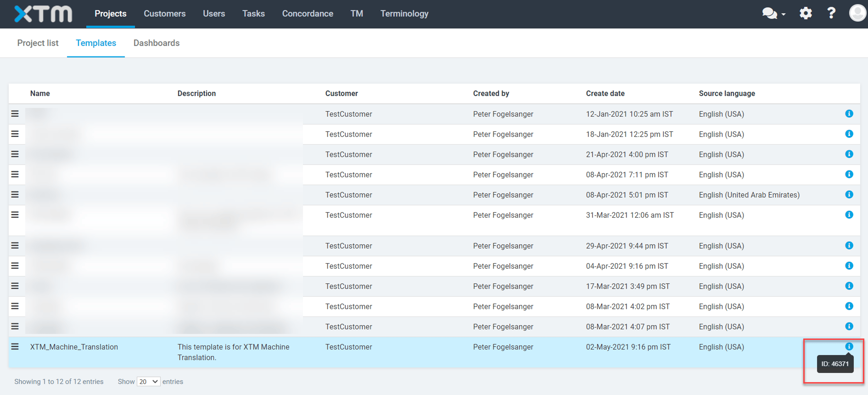Click info icon on XTM_Machine_Translation row
868x395 pixels.
pos(849,346)
